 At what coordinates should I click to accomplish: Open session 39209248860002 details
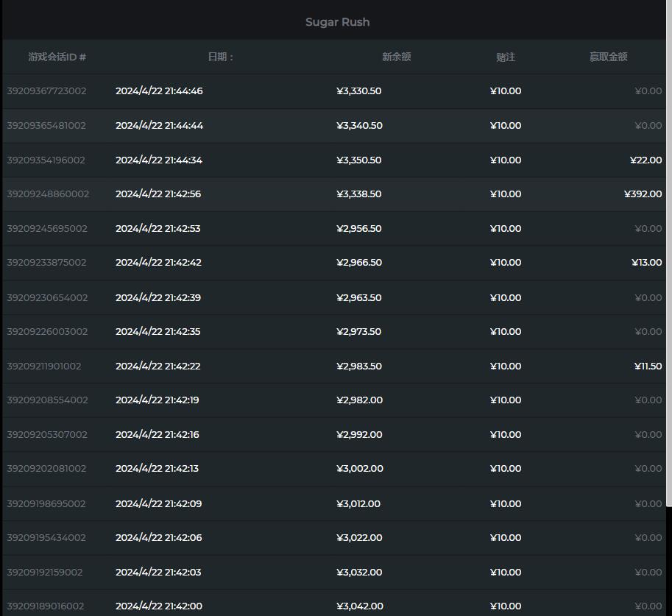coord(48,194)
